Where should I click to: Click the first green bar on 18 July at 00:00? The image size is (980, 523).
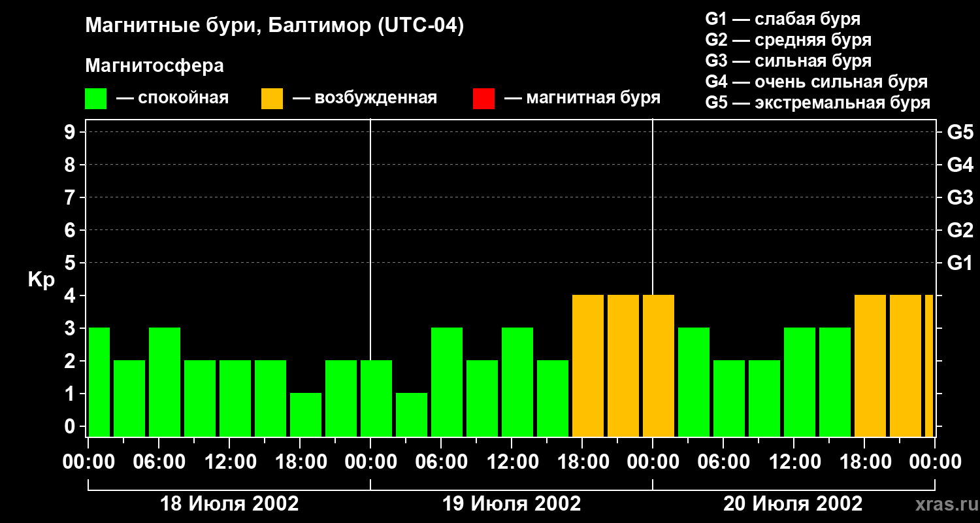click(99, 382)
